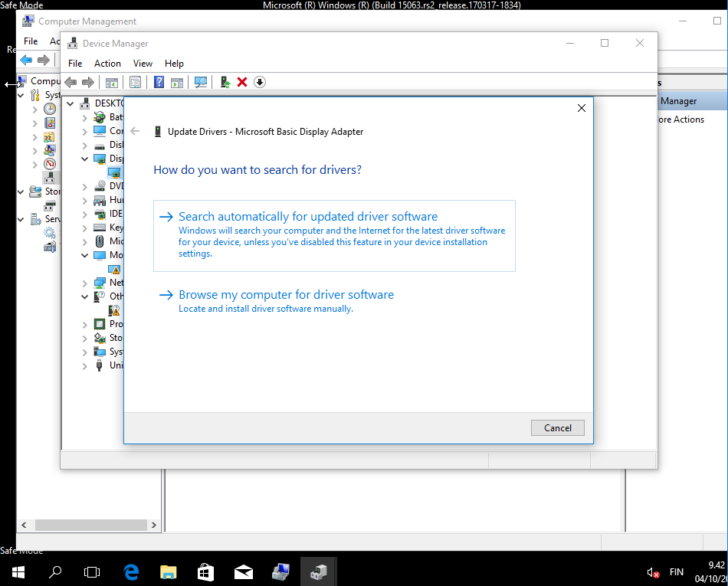
Task: Open the Device Manager View menu
Action: point(143,63)
